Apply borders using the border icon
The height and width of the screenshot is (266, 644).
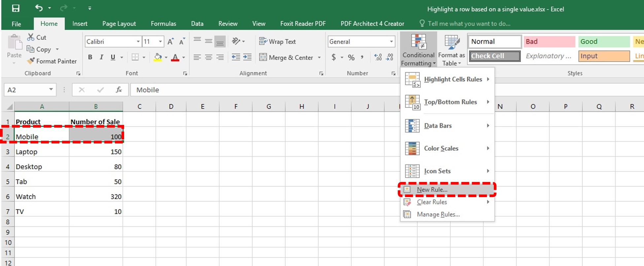tap(135, 57)
